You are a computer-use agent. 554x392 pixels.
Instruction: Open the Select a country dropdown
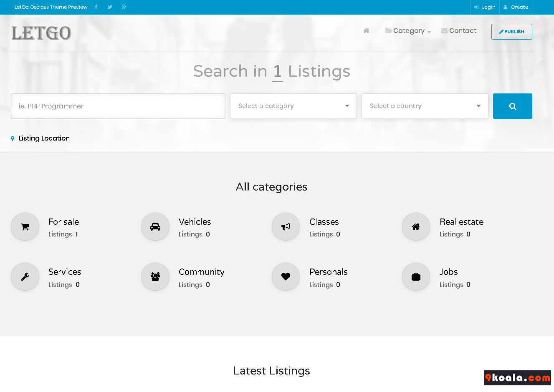(x=425, y=106)
